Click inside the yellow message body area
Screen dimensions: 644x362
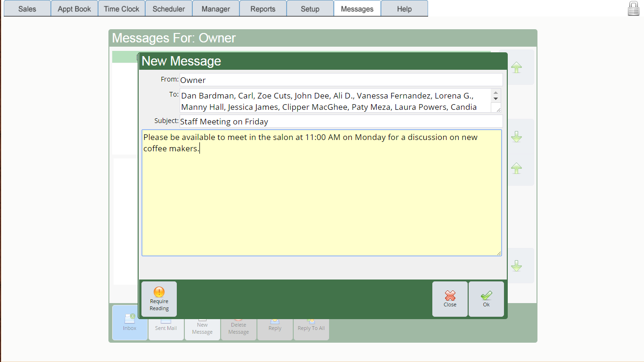point(322,193)
